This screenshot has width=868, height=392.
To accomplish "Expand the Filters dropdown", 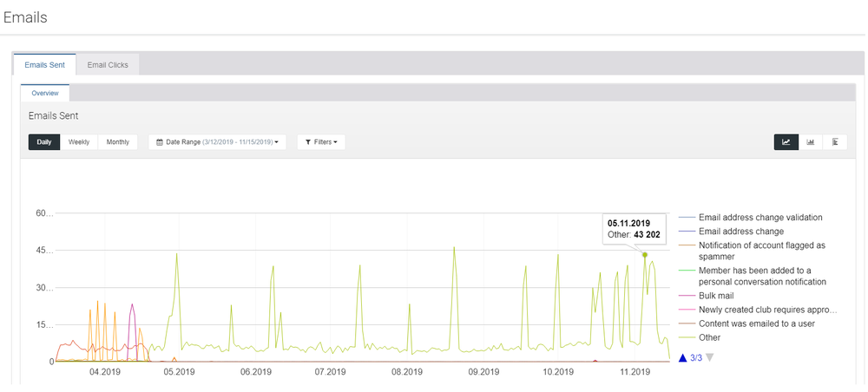I will click(321, 142).
